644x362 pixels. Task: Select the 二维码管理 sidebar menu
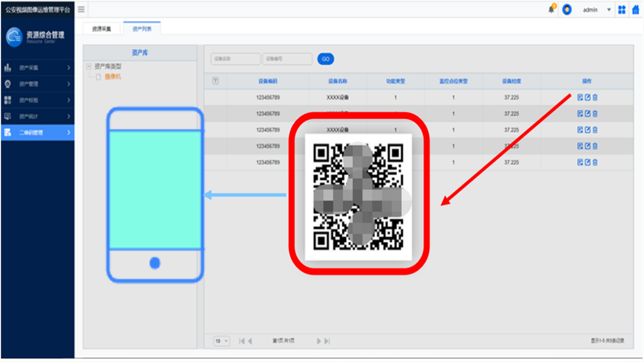click(38, 133)
